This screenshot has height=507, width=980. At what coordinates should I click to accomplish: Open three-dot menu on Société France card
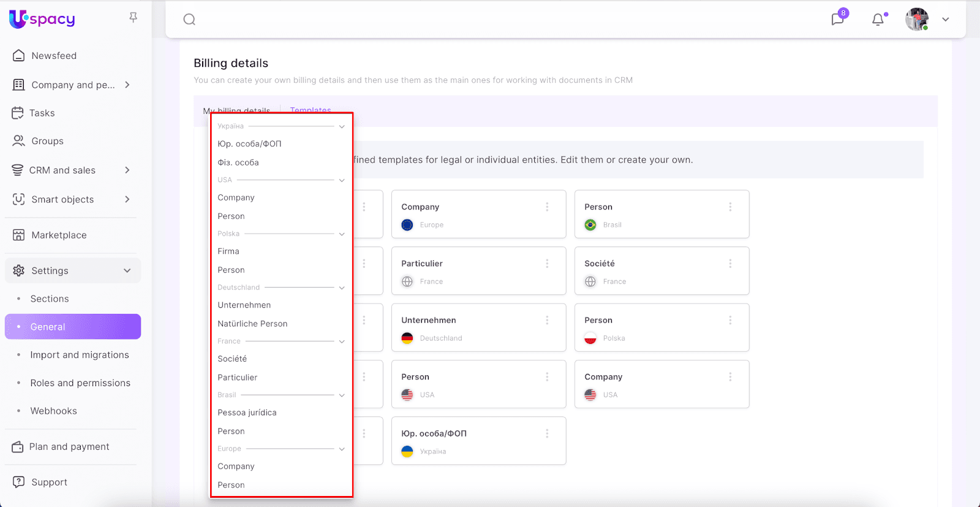coord(730,264)
